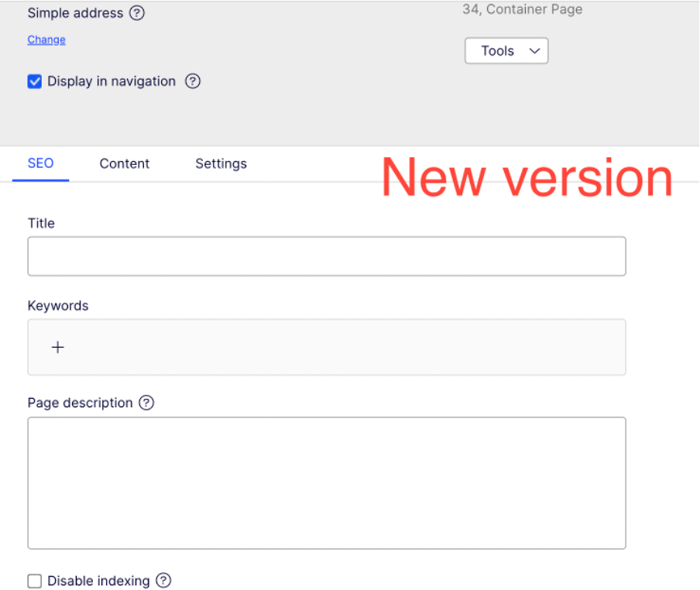
Task: Enable the Disable indexing checkbox
Action: 35,581
